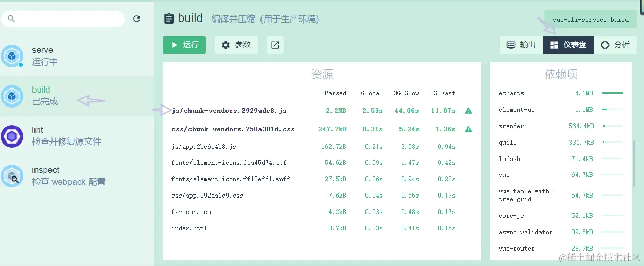Click the echarts size bar
Image resolution: width=644 pixels, height=266 pixels.
(612, 93)
